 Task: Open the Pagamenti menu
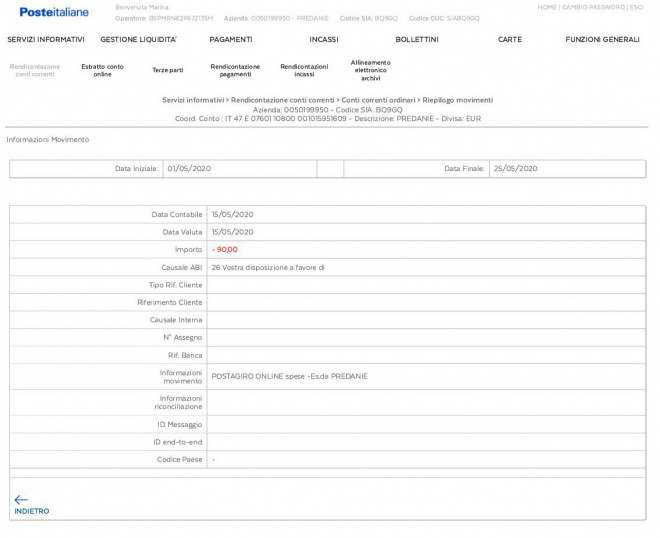230,39
